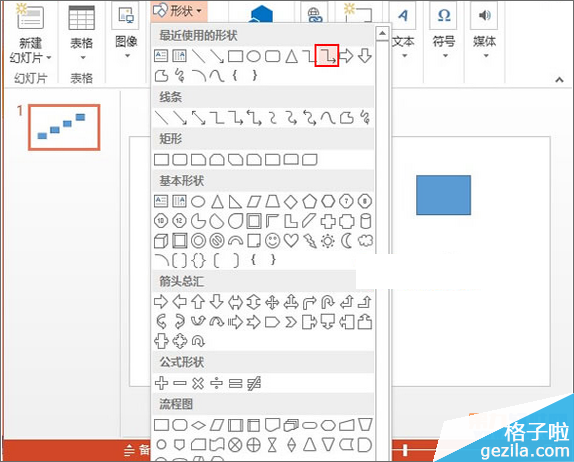The width and height of the screenshot is (574, 462).
Task: Pick the sun shape
Action: pyautogui.click(x=328, y=241)
